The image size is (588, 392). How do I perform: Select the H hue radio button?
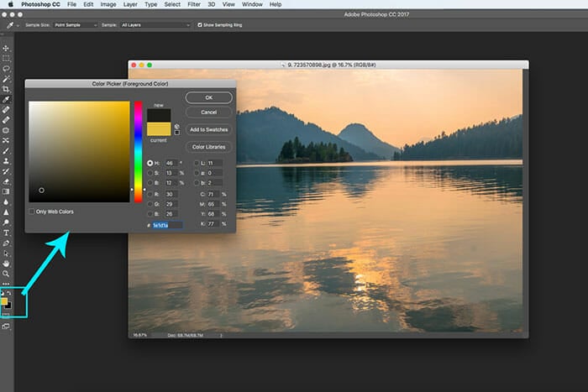150,163
